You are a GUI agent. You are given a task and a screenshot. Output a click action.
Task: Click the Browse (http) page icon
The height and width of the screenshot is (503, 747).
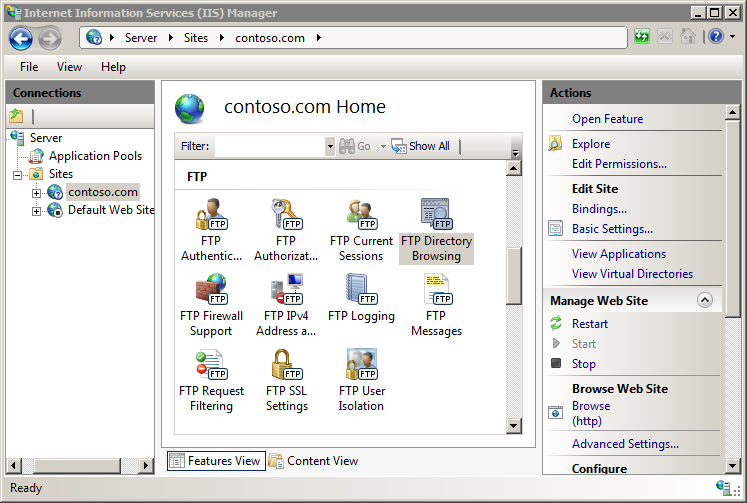pyautogui.click(x=555, y=412)
